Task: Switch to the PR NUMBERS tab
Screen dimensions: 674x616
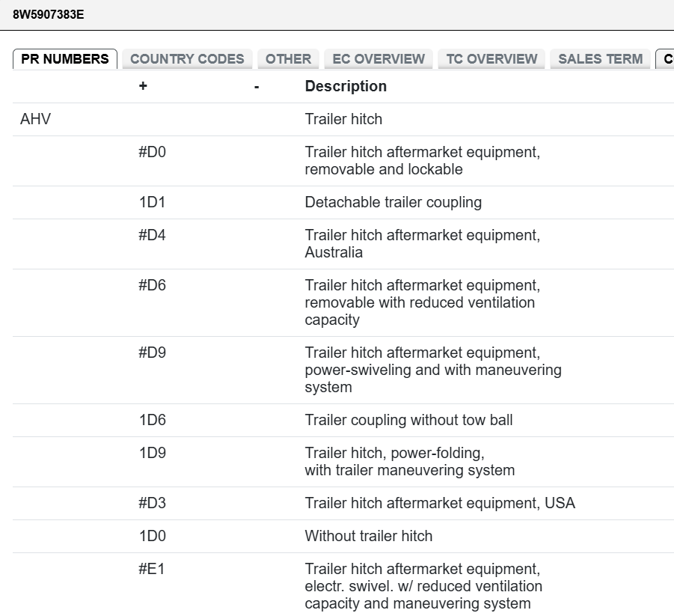Action: pyautogui.click(x=65, y=59)
